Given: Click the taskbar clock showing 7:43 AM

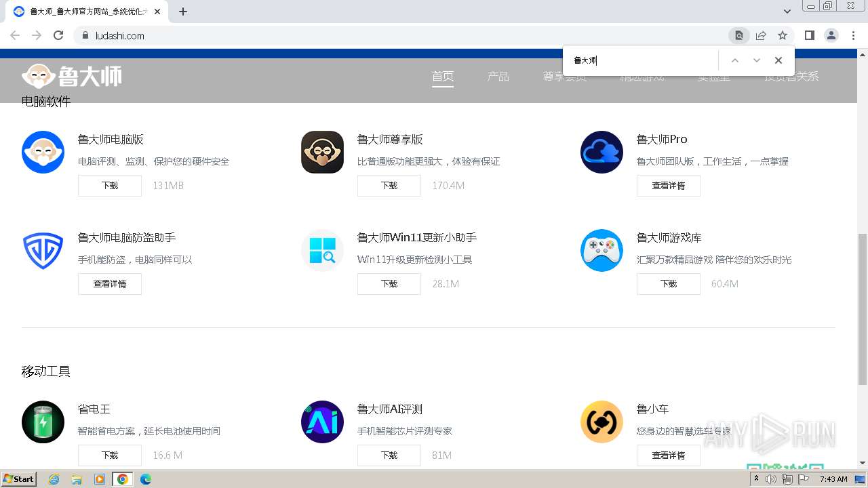Looking at the screenshot, I should pos(833,479).
